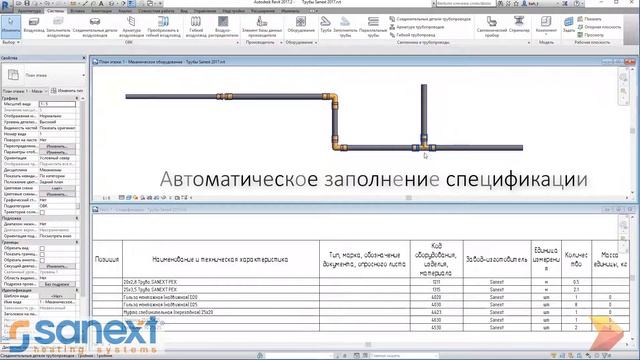Toggle the Показать границы обрезки checkbox

[42, 254]
